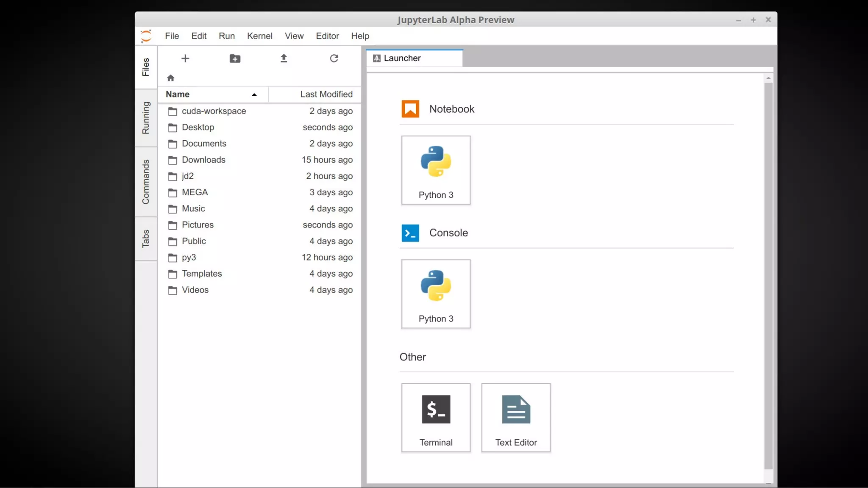Screen dimensions: 868x488
Task: Click '2 hours ago' modified time
Action: pyautogui.click(x=329, y=176)
